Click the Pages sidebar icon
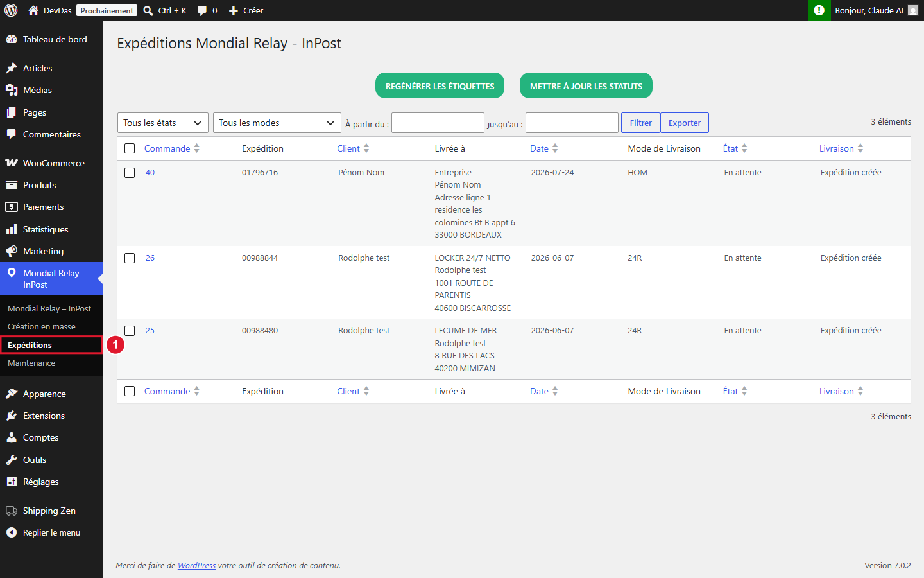 pyautogui.click(x=12, y=112)
